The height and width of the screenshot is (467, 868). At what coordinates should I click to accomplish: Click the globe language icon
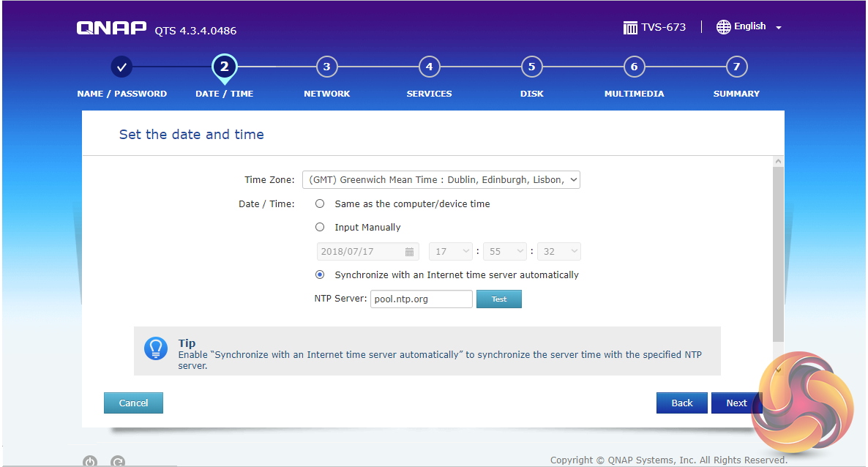point(723,27)
